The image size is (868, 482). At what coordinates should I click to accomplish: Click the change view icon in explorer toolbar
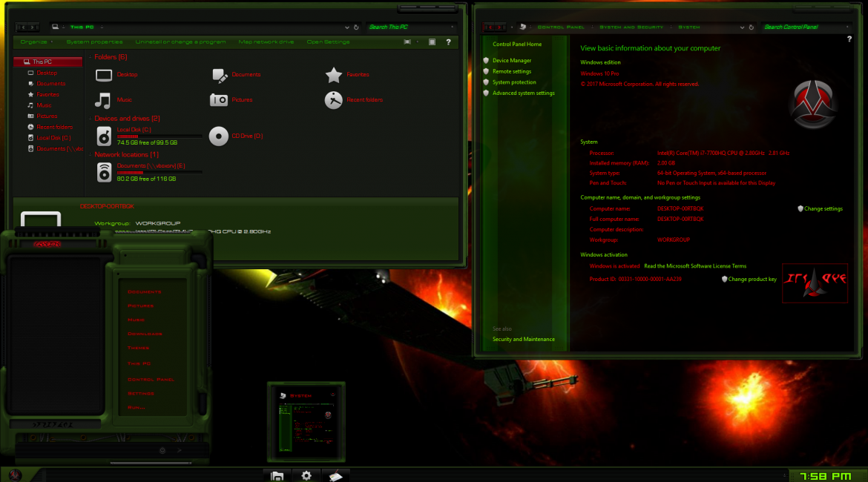407,42
